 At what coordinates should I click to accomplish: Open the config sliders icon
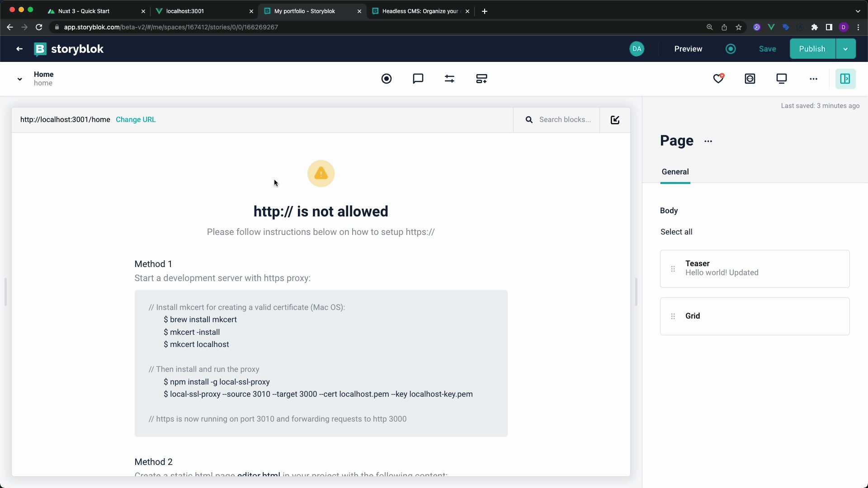tap(449, 79)
